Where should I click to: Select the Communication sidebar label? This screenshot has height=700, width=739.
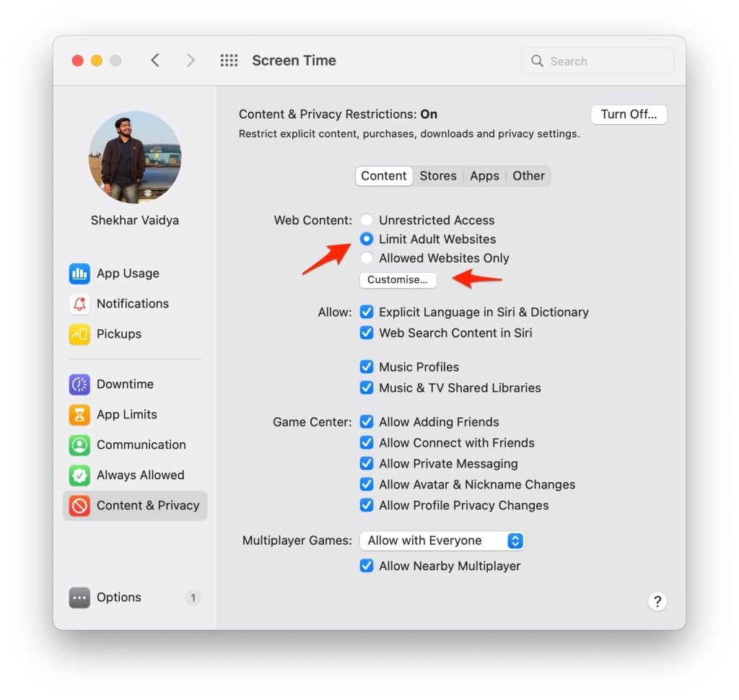click(x=141, y=445)
